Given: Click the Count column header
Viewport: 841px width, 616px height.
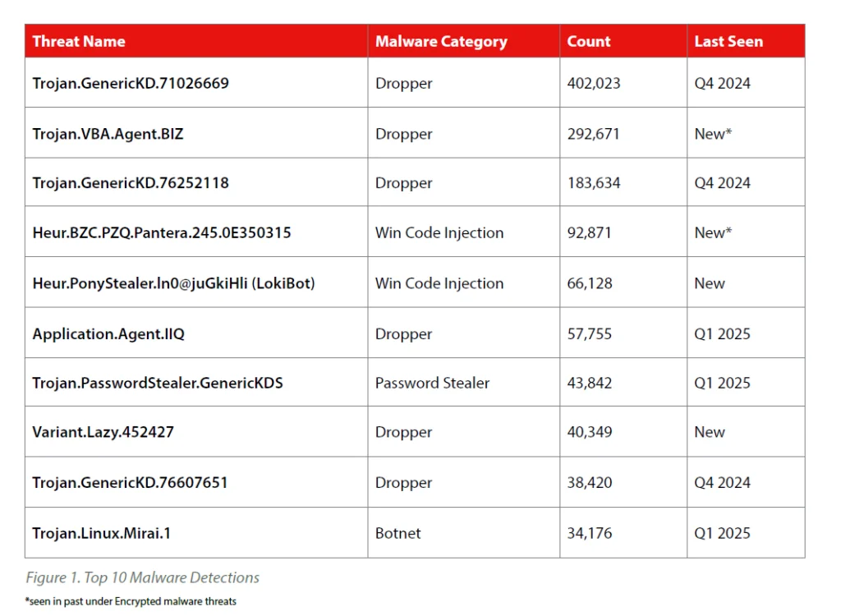Looking at the screenshot, I should pyautogui.click(x=589, y=41).
